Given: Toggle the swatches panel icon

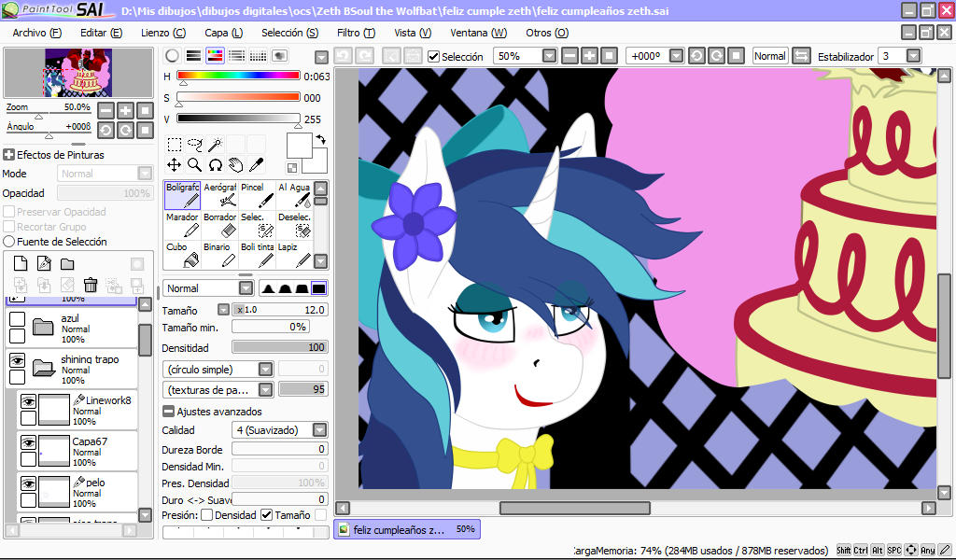Looking at the screenshot, I should pyautogui.click(x=258, y=56).
